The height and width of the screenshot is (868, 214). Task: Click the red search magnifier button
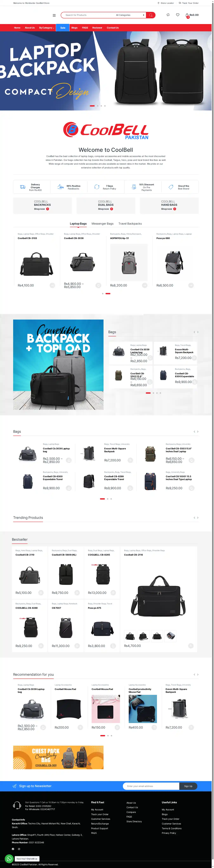point(151,15)
